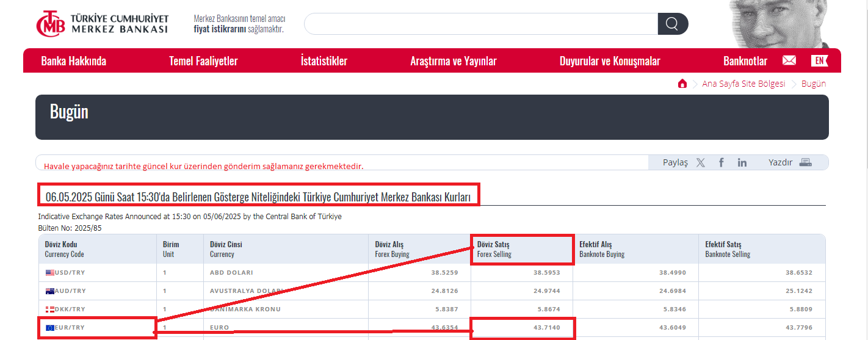Click the Paylaş share label

(675, 162)
